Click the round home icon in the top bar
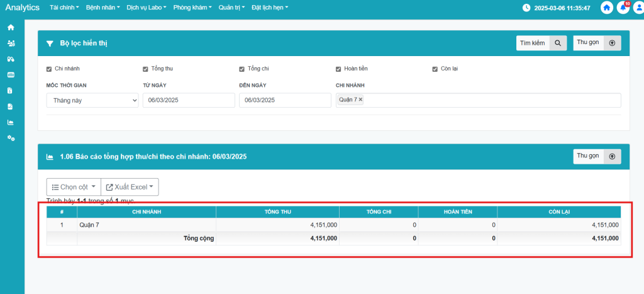The width and height of the screenshot is (644, 294). 607,8
